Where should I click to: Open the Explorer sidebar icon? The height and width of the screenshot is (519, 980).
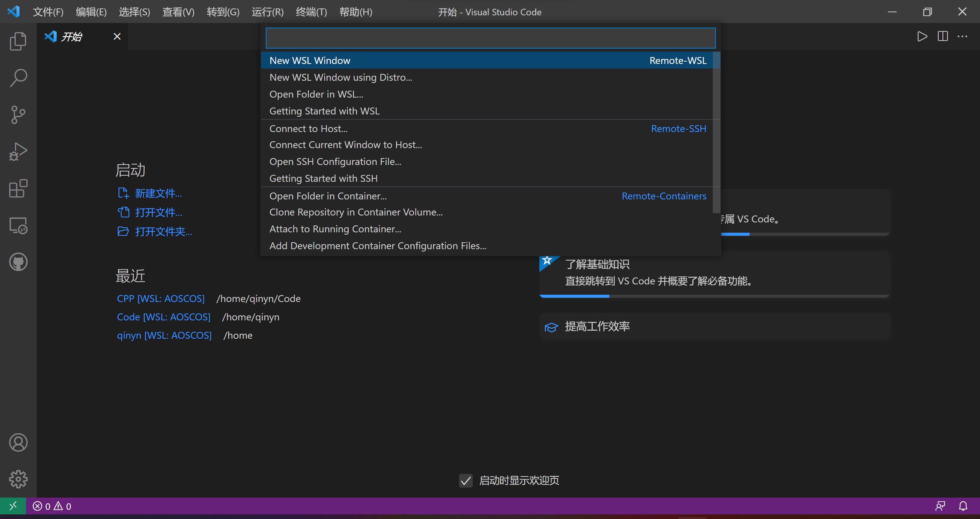tap(18, 41)
